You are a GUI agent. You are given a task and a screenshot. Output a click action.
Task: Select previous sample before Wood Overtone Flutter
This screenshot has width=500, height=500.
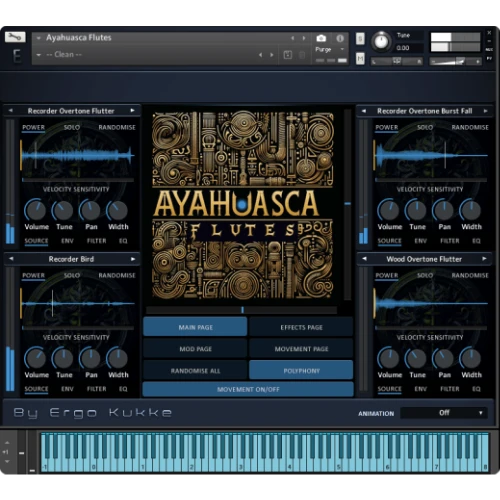pos(364,259)
